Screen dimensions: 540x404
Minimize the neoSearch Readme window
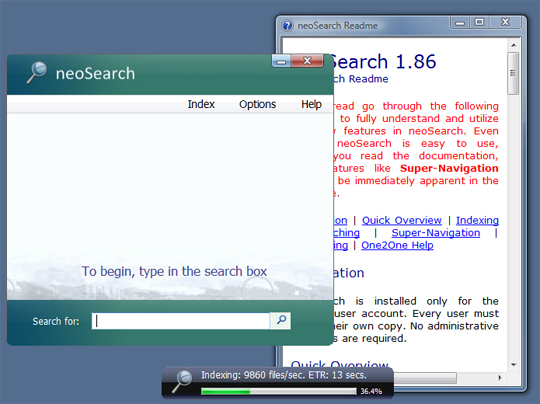pos(460,22)
